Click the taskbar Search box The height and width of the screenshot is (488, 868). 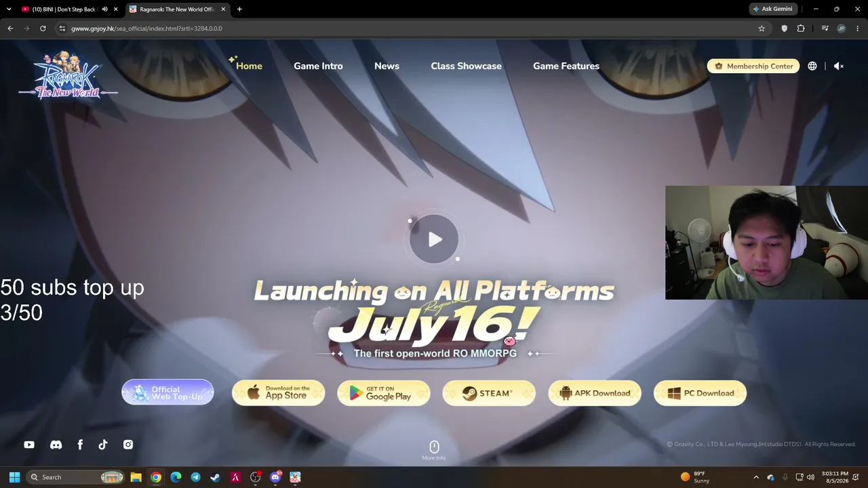(x=76, y=477)
